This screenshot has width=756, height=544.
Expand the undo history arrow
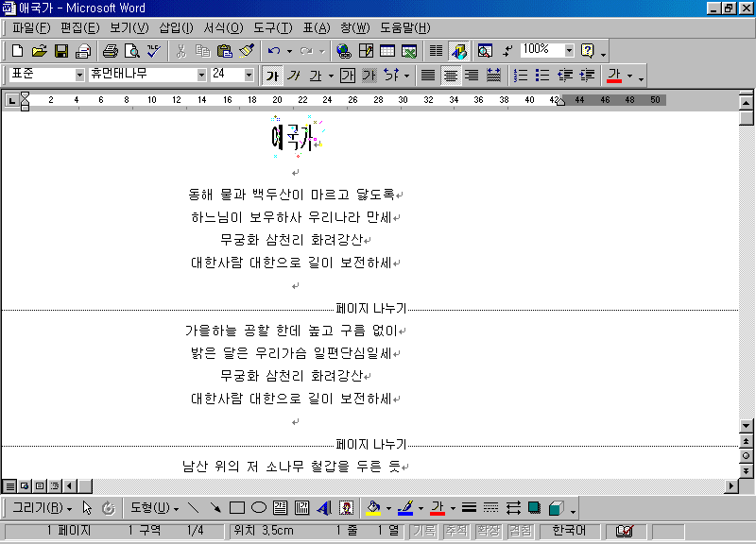(x=289, y=51)
